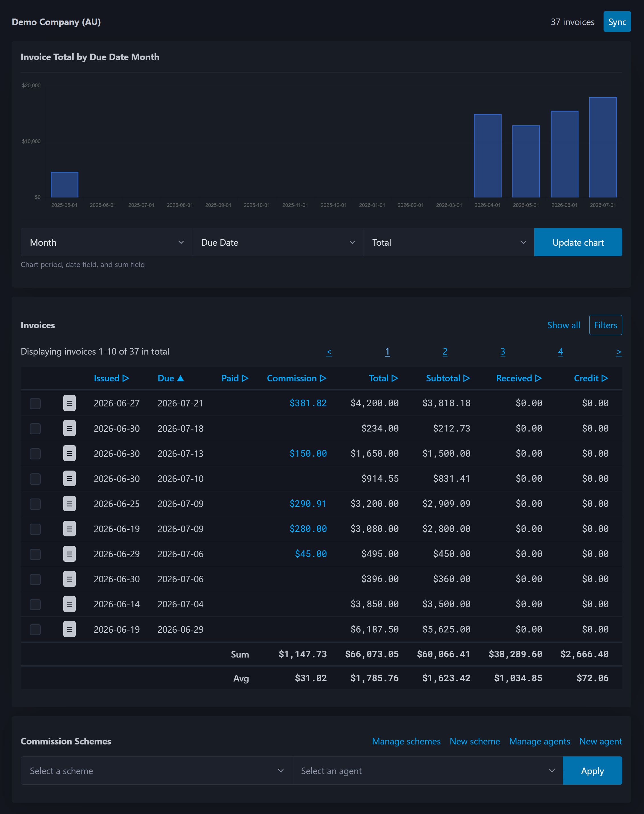Open the Select an agent dropdown
644x814 pixels.
tap(427, 771)
